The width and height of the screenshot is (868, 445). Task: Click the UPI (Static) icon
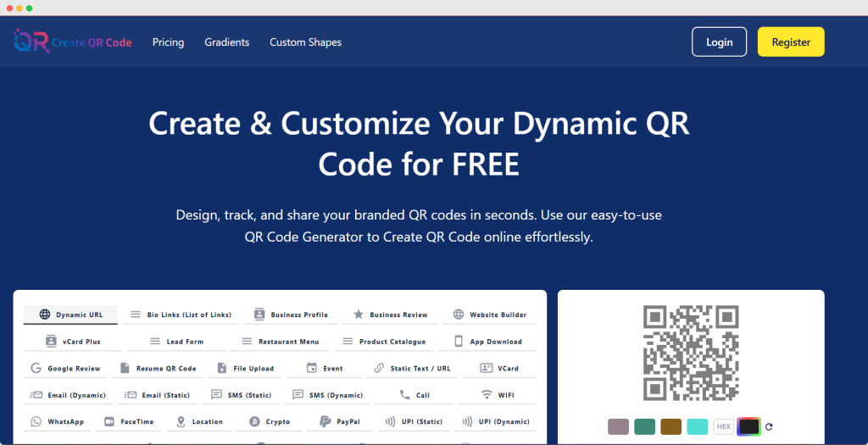[x=390, y=422]
